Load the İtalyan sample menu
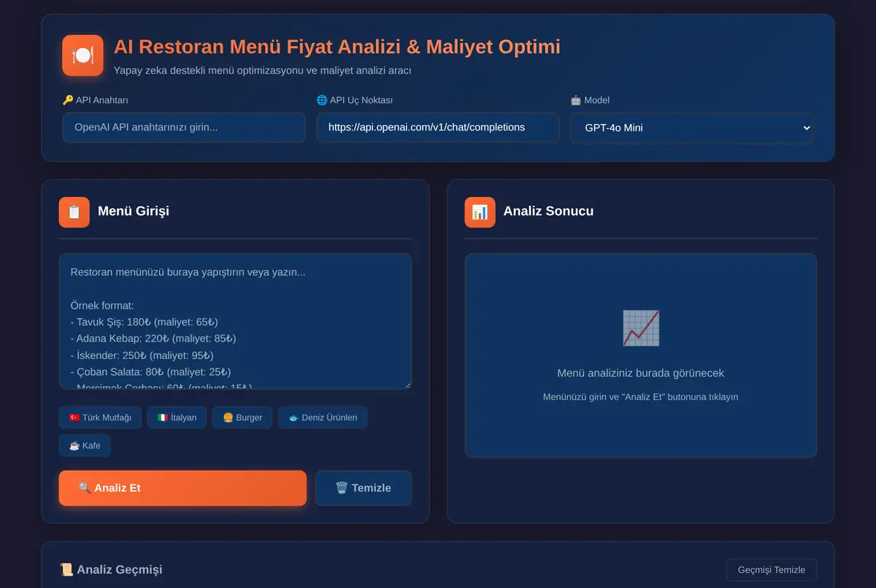This screenshot has width=876, height=588. click(177, 418)
